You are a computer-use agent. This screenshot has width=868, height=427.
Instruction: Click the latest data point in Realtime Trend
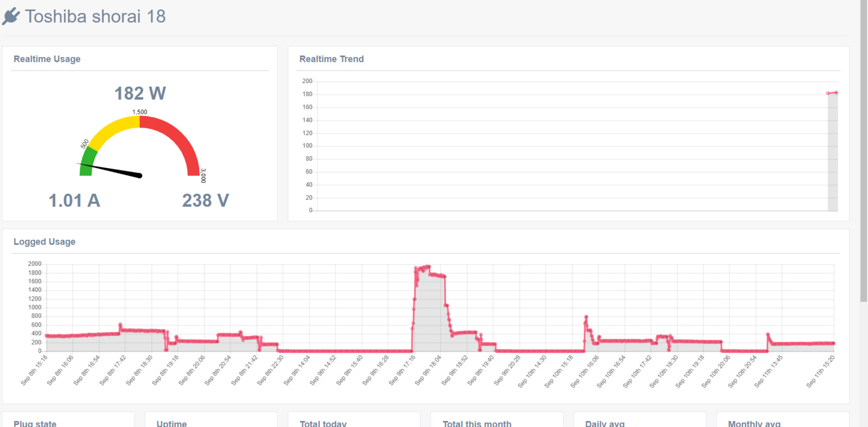(836, 93)
